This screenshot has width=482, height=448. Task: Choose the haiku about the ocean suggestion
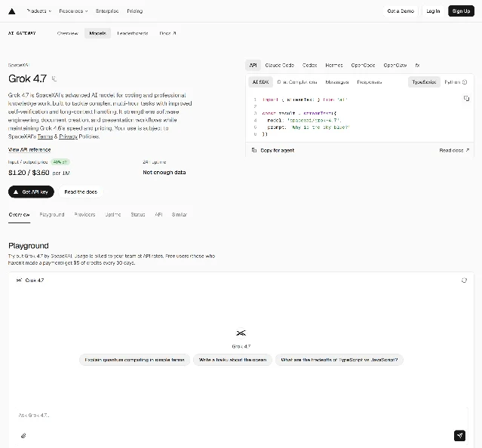tap(232, 360)
